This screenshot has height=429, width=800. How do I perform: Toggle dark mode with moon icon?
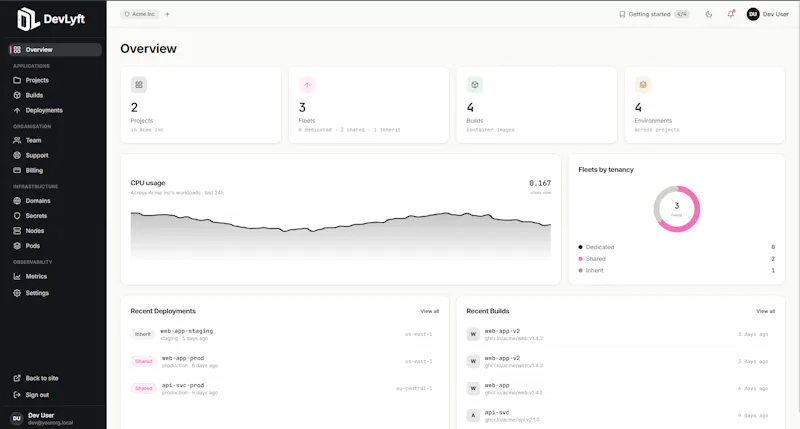709,14
